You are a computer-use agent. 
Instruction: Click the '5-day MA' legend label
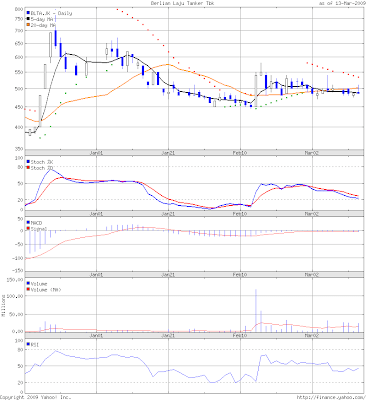coord(43,19)
